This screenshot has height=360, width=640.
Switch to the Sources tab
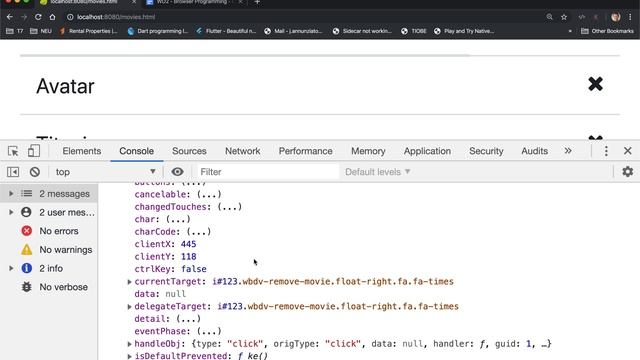click(189, 151)
